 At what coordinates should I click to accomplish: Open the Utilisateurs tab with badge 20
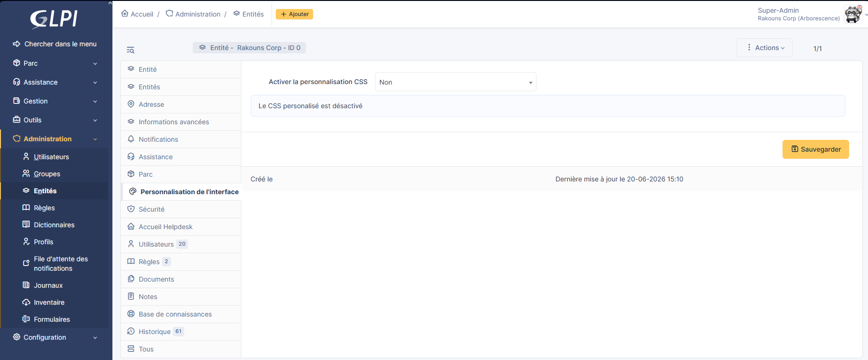tap(181, 244)
